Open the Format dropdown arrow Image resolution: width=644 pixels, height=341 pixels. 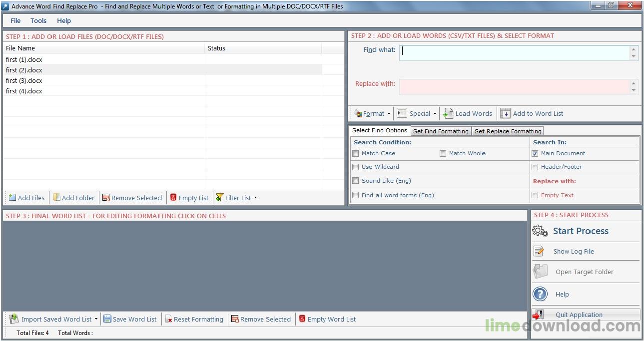point(389,114)
